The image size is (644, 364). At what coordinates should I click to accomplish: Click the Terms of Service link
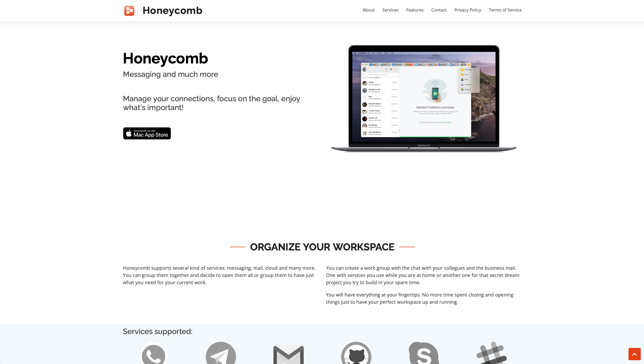(505, 10)
